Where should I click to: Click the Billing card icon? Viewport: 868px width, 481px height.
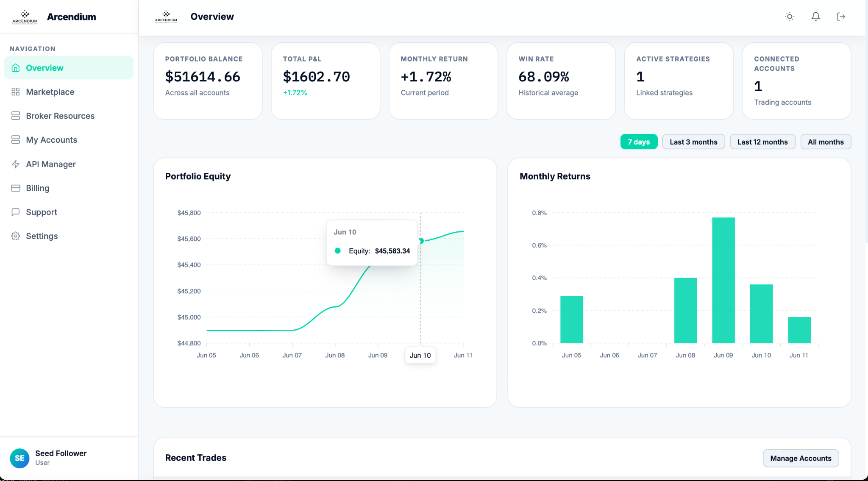(16, 188)
